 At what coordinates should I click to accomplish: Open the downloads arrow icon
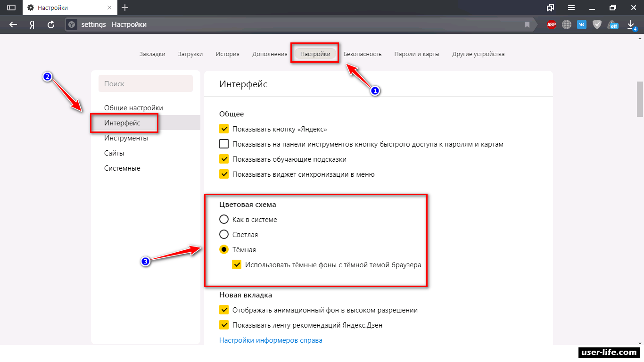coord(631,25)
